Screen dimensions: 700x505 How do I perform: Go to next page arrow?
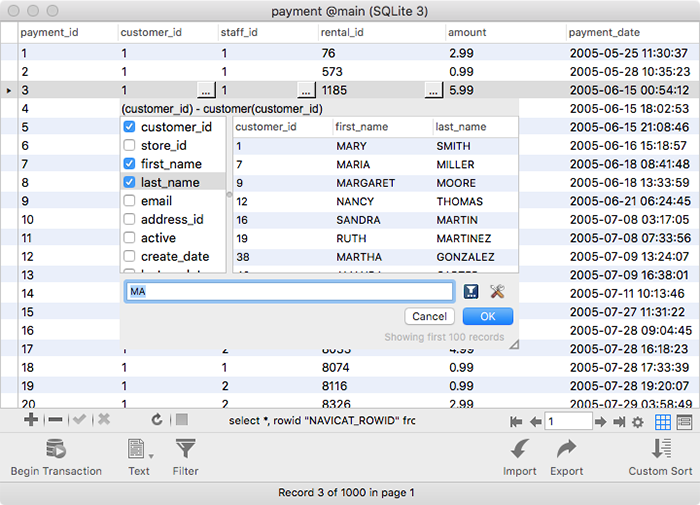[x=600, y=422]
